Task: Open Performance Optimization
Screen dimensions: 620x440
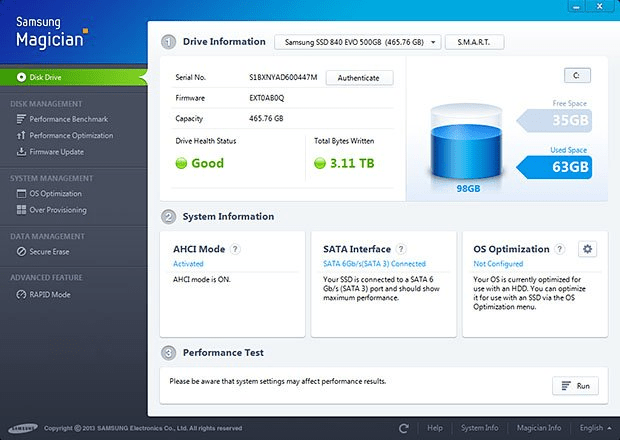Action: coord(71,136)
